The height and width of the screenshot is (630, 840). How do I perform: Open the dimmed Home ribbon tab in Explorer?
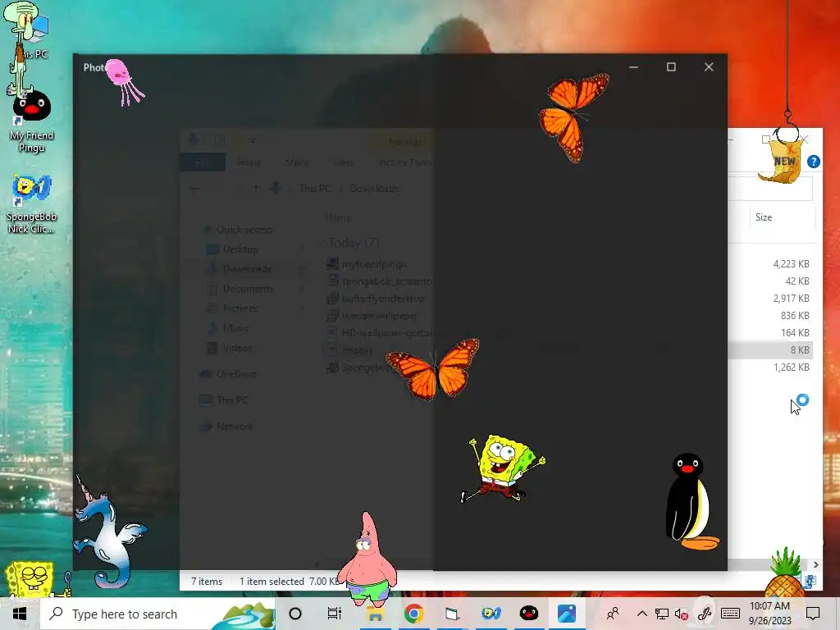click(x=249, y=162)
